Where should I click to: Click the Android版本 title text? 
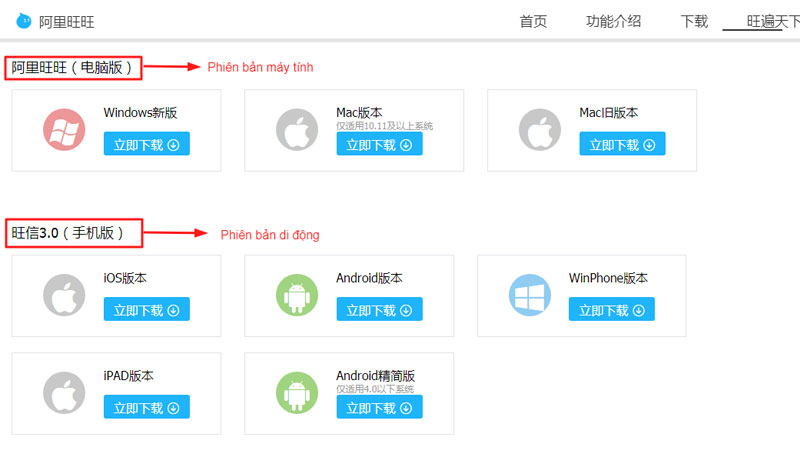(369, 278)
